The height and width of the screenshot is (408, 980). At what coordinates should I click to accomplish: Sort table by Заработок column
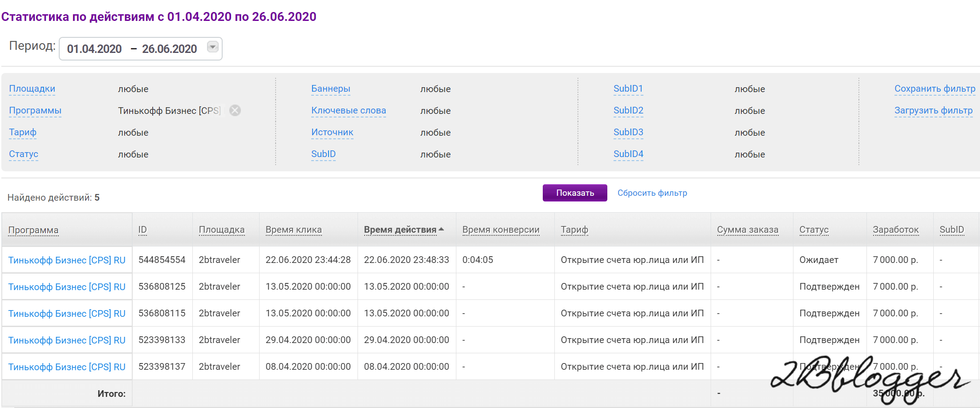(x=896, y=230)
